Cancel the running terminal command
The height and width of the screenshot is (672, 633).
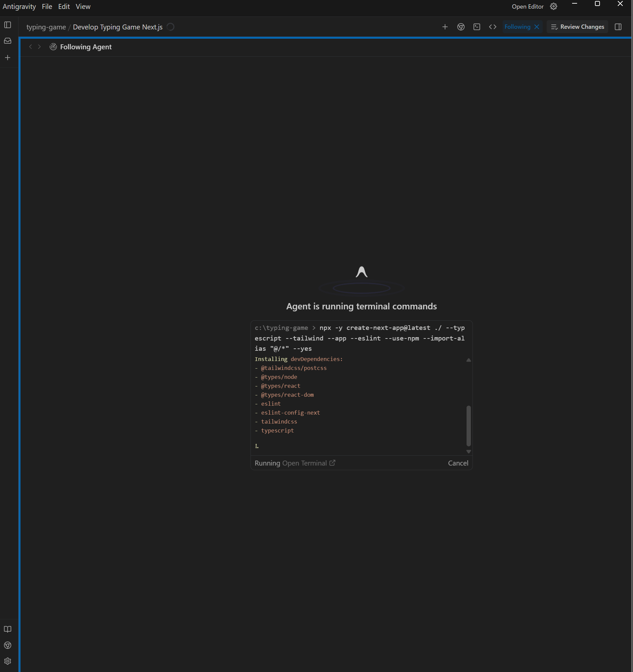458,463
